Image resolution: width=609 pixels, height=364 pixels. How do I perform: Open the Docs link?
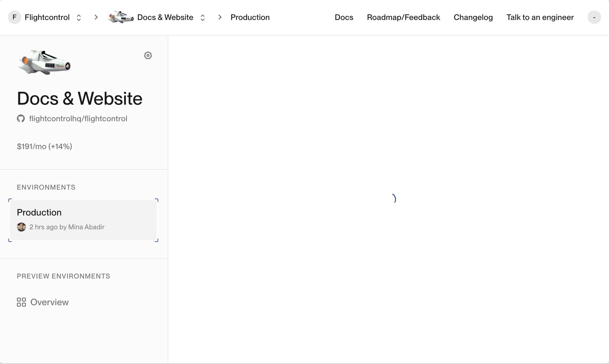click(x=344, y=17)
